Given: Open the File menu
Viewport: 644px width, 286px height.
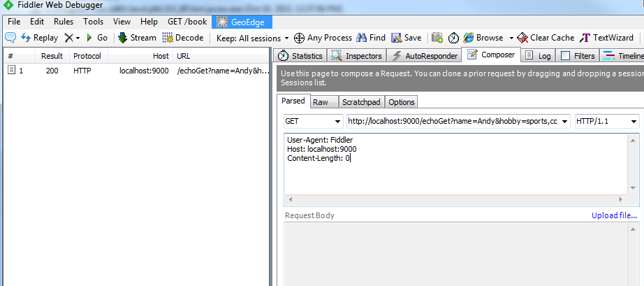Looking at the screenshot, I should (14, 22).
